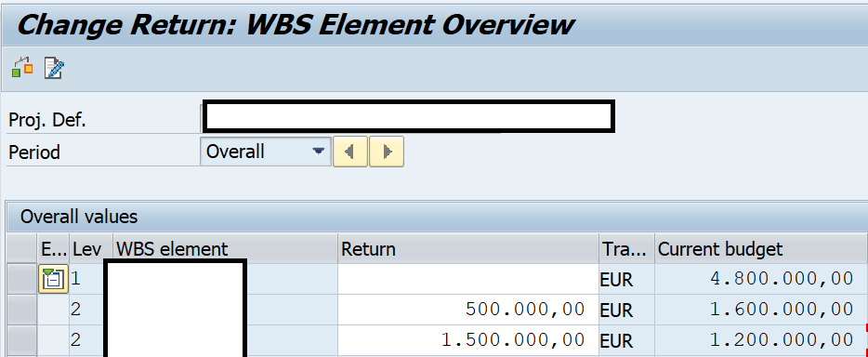Click current budget value 1.200.000,00

pos(760,340)
